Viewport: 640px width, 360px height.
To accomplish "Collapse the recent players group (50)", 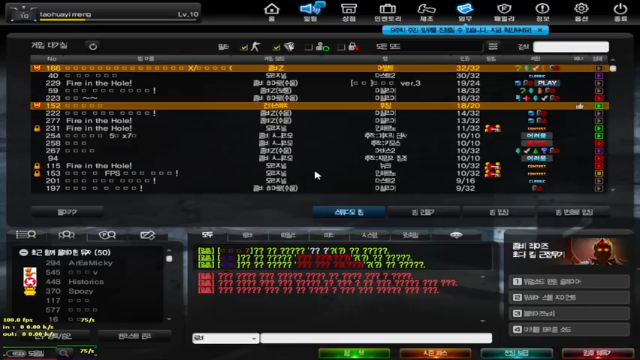I will (x=23, y=253).
